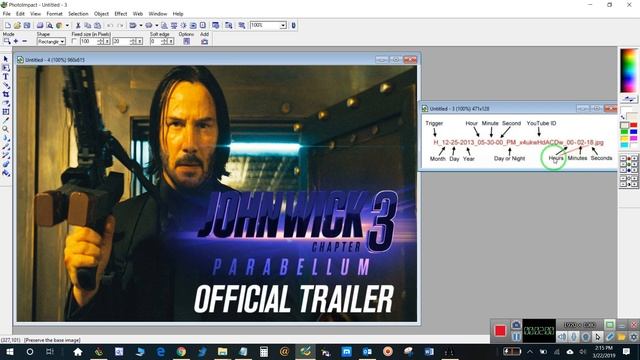
Task: Launch Chrome from the taskbar
Action: [181, 351]
